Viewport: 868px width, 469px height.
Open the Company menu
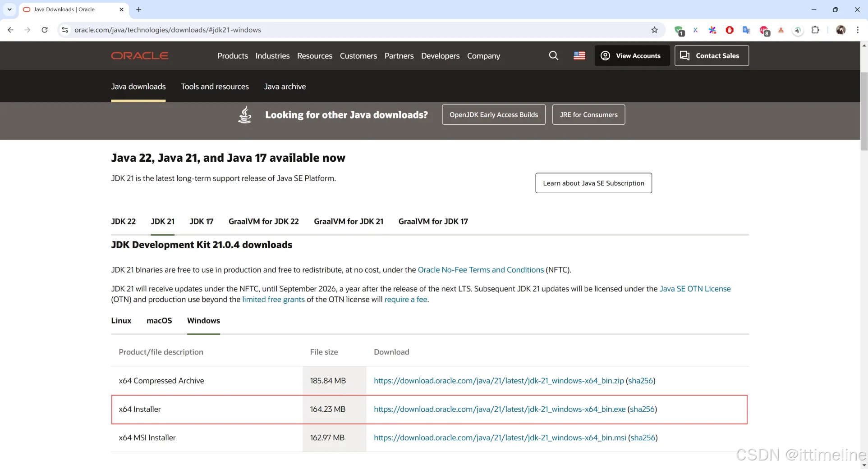(483, 55)
